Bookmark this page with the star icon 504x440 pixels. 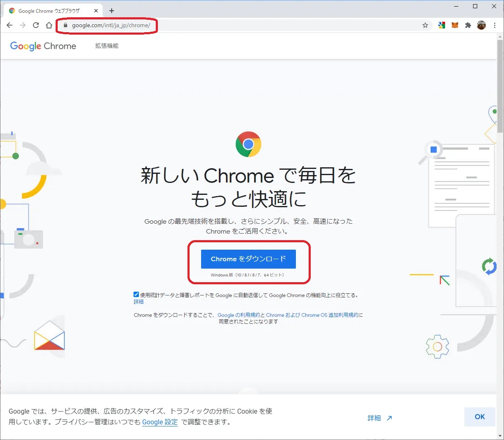425,25
